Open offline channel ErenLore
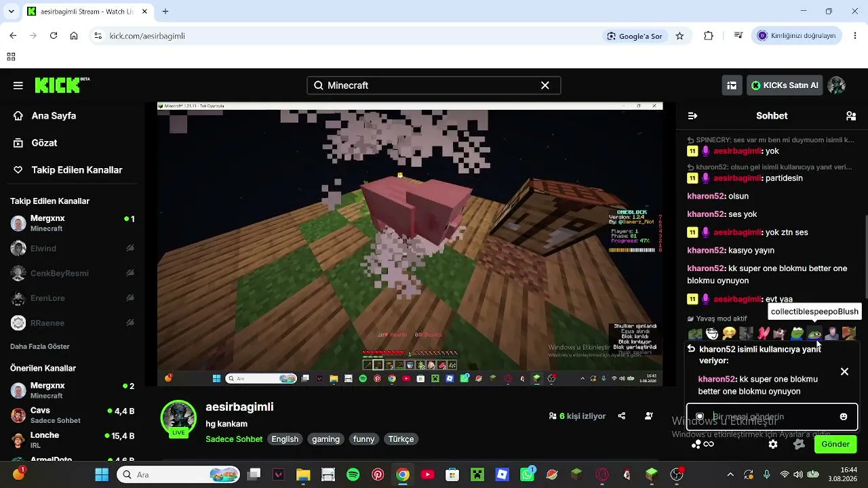The height and width of the screenshot is (488, 868). (x=72, y=298)
